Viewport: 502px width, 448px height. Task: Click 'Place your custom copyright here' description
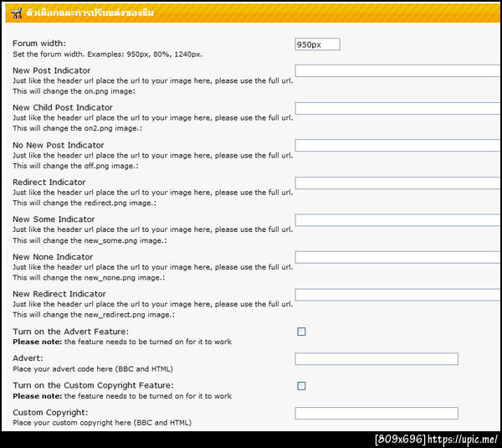click(x=102, y=423)
